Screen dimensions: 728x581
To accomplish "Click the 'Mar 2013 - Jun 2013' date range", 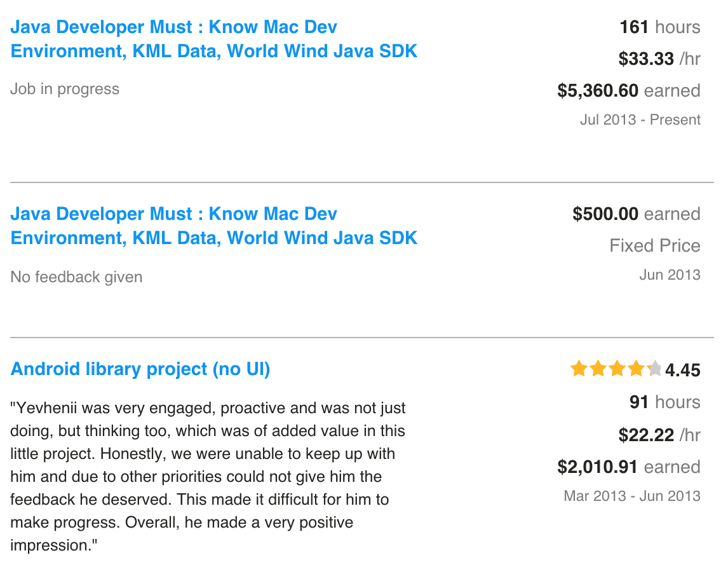I will click(x=632, y=496).
